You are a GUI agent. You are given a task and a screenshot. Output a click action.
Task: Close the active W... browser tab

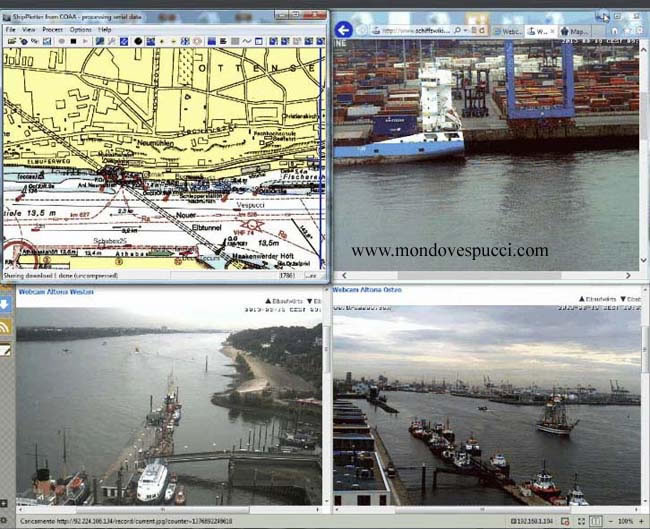coord(552,31)
